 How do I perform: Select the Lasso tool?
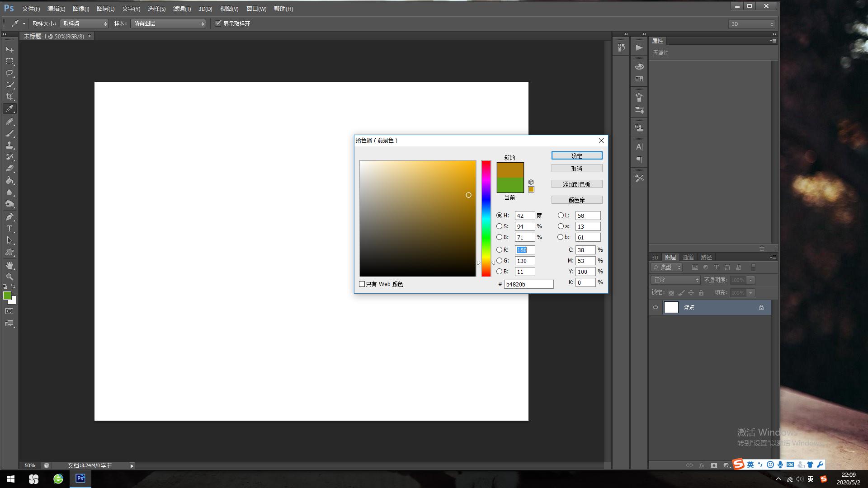point(9,73)
